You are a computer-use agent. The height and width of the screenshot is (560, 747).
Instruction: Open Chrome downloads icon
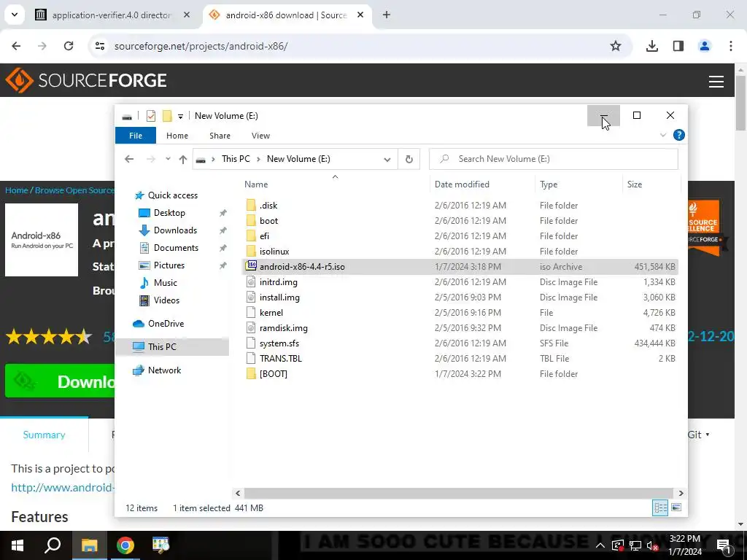click(651, 46)
